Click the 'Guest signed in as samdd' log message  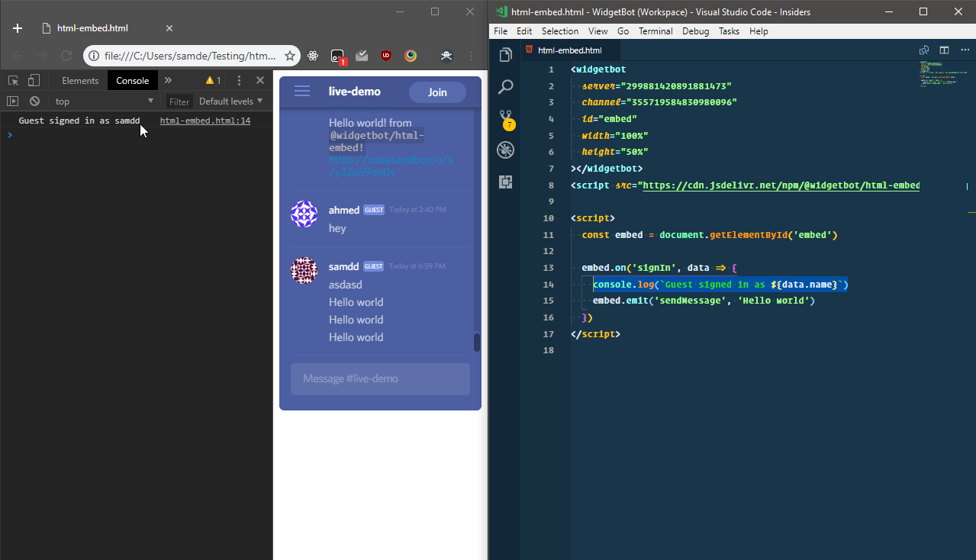click(x=79, y=121)
